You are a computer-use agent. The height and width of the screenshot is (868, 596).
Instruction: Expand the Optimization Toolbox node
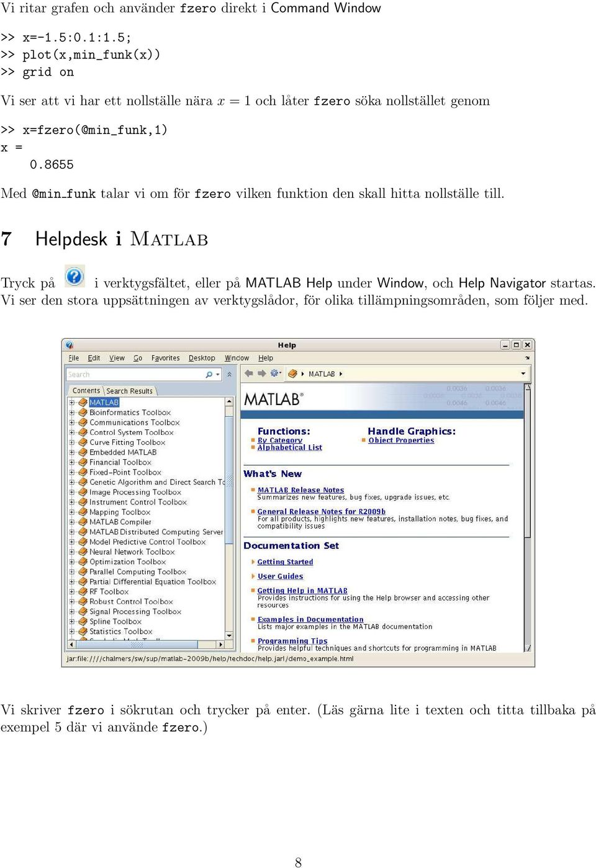[x=72, y=562]
